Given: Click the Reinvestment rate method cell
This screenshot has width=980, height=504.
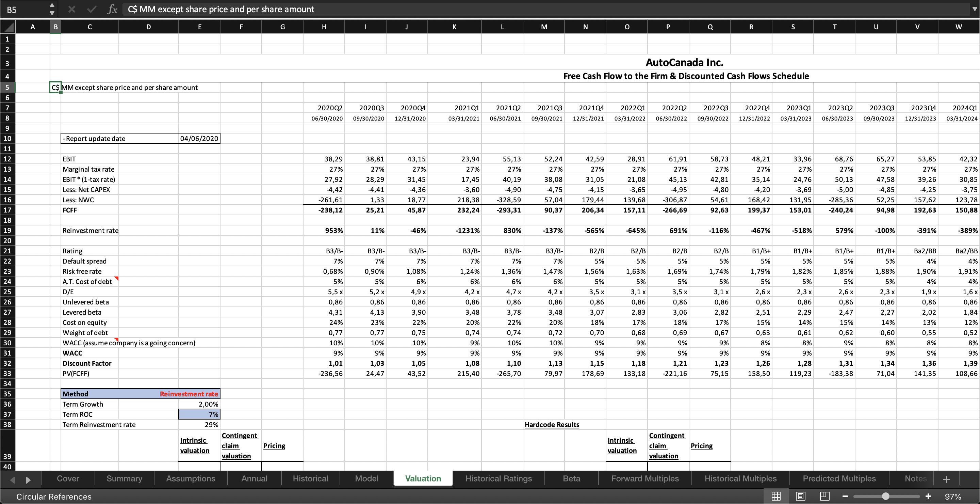Looking at the screenshot, I should coord(189,394).
